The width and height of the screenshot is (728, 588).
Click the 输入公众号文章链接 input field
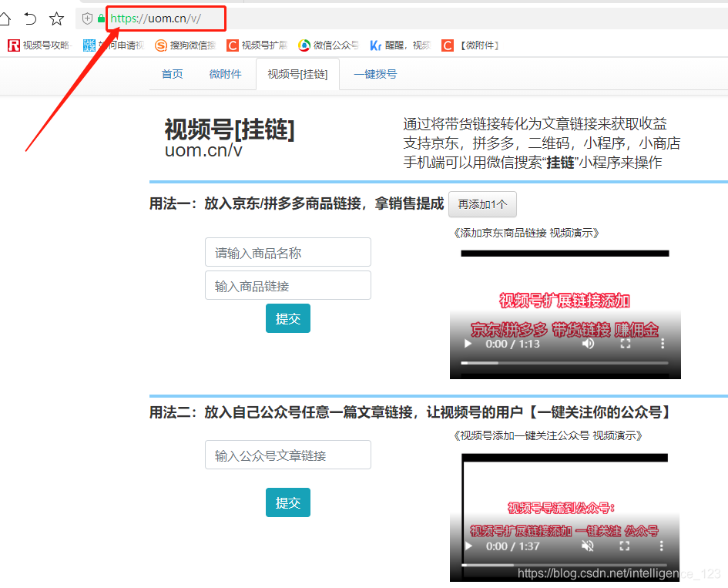tap(288, 455)
